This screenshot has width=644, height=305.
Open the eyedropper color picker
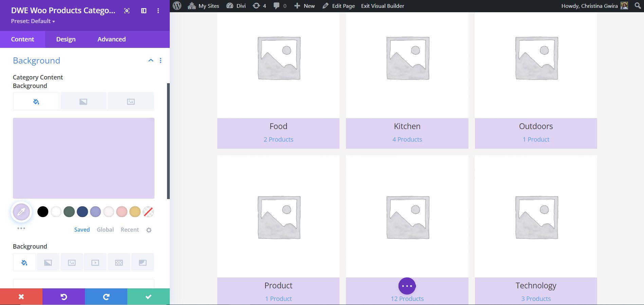[21, 212]
